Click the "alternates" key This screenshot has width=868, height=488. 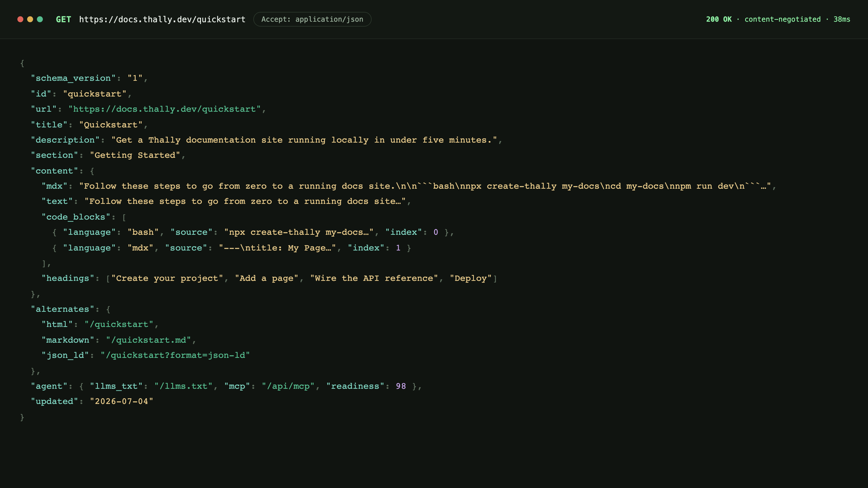point(62,309)
